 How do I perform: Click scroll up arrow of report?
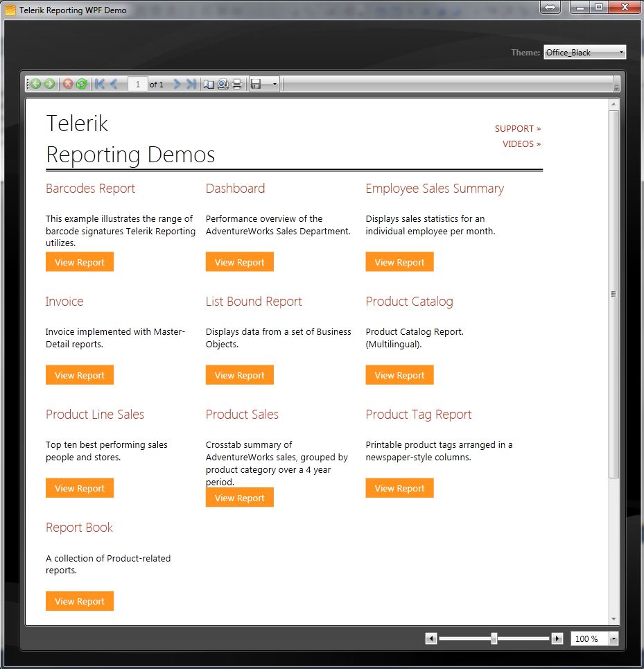coord(613,104)
